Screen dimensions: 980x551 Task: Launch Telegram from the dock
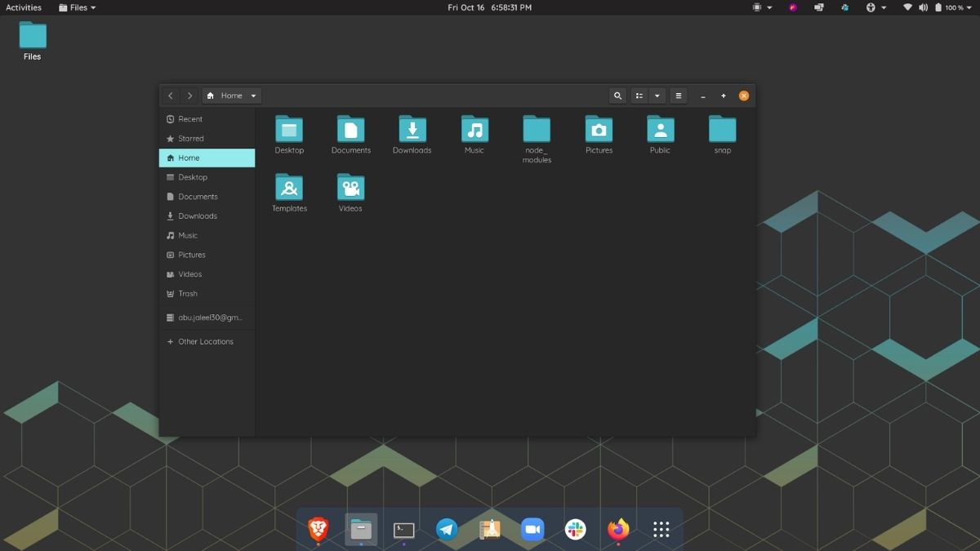coord(446,529)
